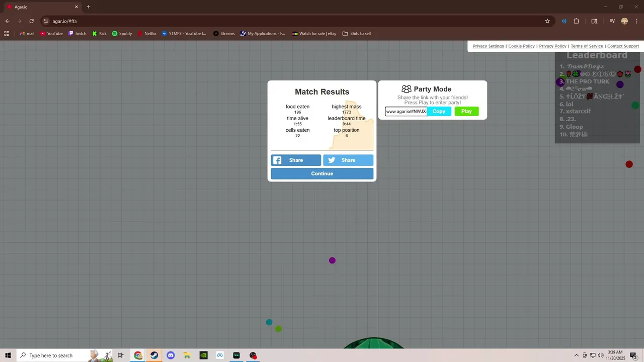Open the Chrome profile avatar

click(x=624, y=21)
